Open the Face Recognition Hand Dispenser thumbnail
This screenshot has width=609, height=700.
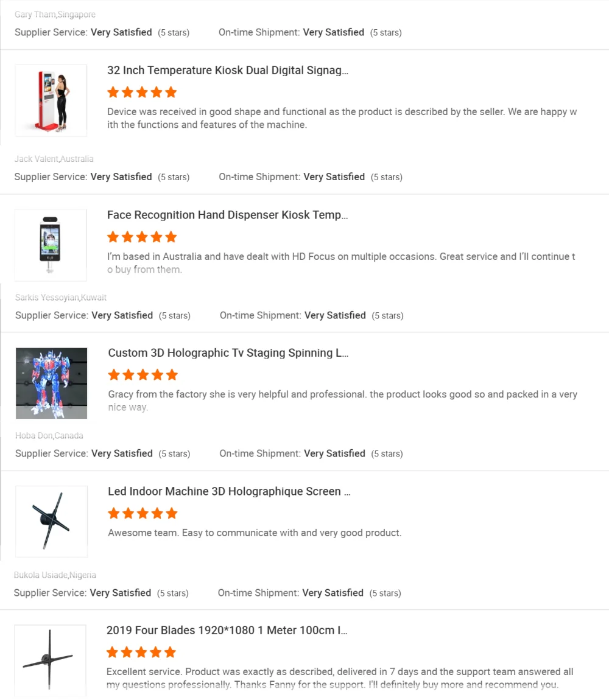click(51, 245)
